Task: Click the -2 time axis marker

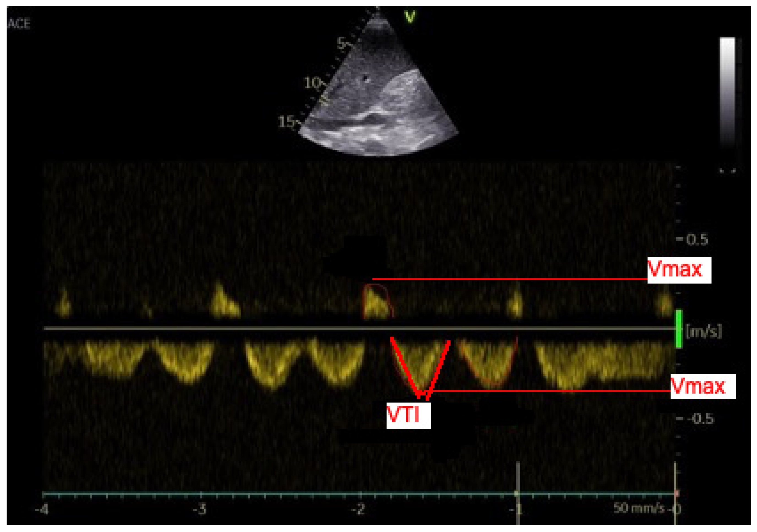Action: pyautogui.click(x=358, y=510)
